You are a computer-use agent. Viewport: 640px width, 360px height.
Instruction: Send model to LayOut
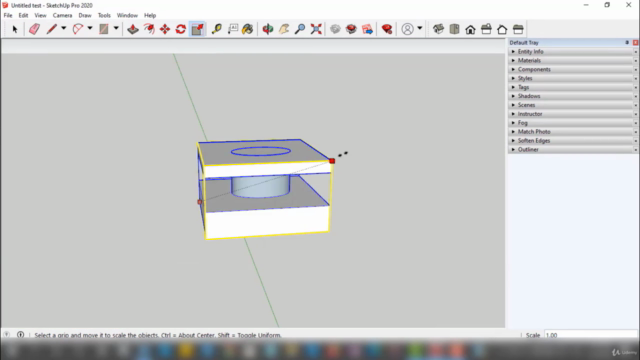367,29
